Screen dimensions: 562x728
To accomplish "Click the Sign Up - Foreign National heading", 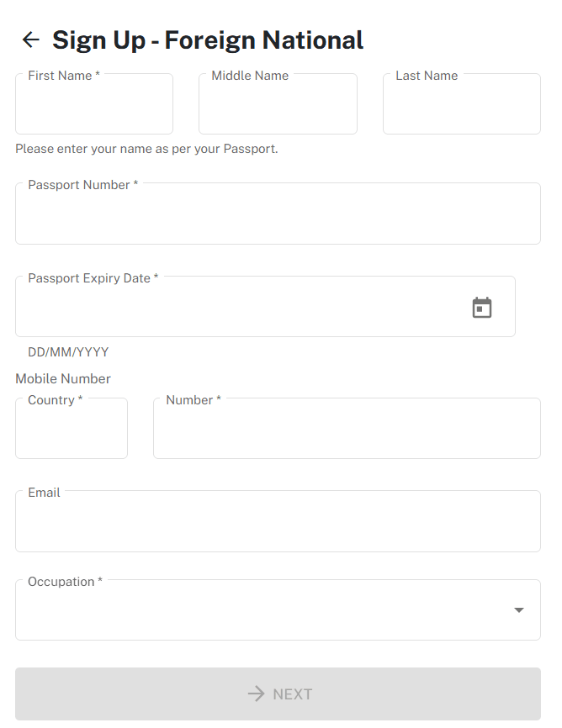I will click(207, 40).
